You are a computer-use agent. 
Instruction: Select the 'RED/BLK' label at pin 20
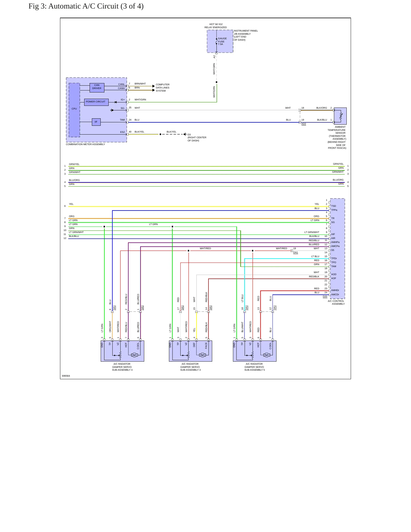click(314, 277)
